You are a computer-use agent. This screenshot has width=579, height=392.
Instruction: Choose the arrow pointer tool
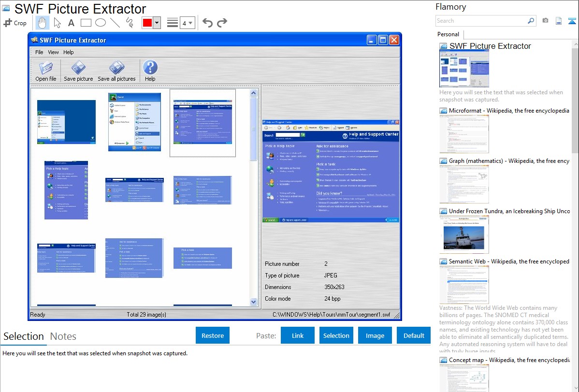click(57, 23)
